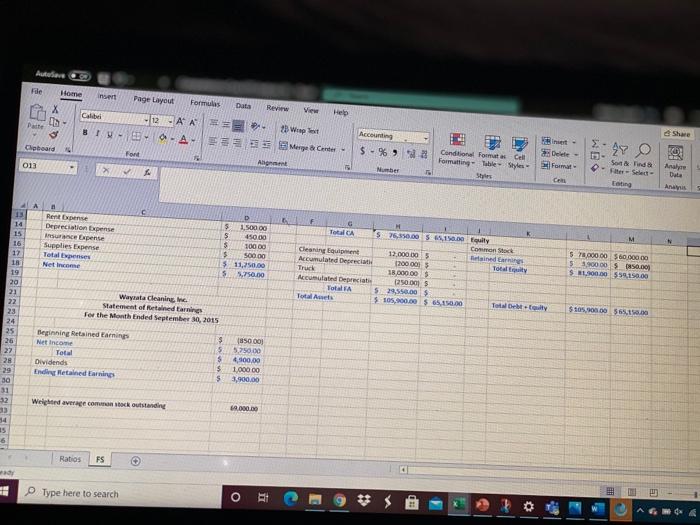The image size is (700, 525).
Task: Open Format as Table gallery
Action: tap(492, 152)
